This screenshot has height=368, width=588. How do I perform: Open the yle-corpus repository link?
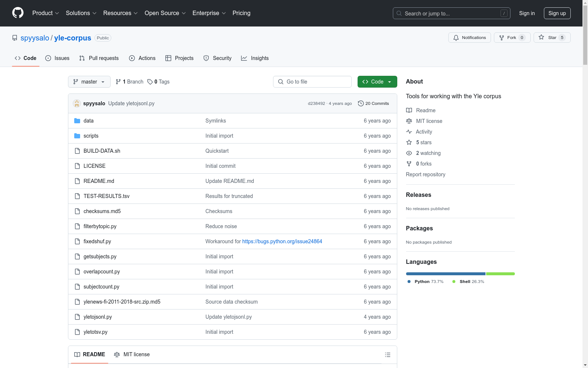click(73, 38)
